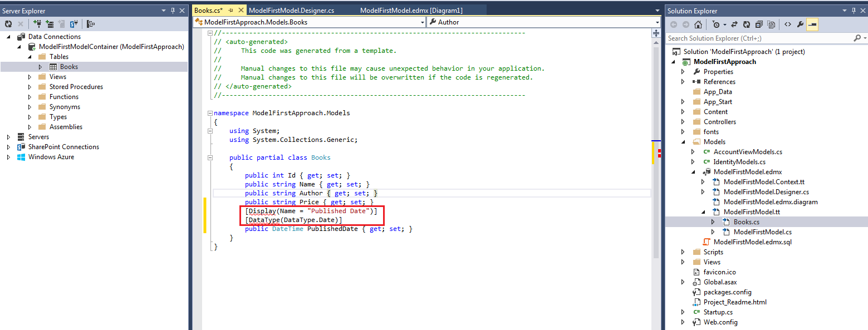868x330 pixels.
Task: Select packages.config in Solution Explorer
Action: pyautogui.click(x=728, y=292)
